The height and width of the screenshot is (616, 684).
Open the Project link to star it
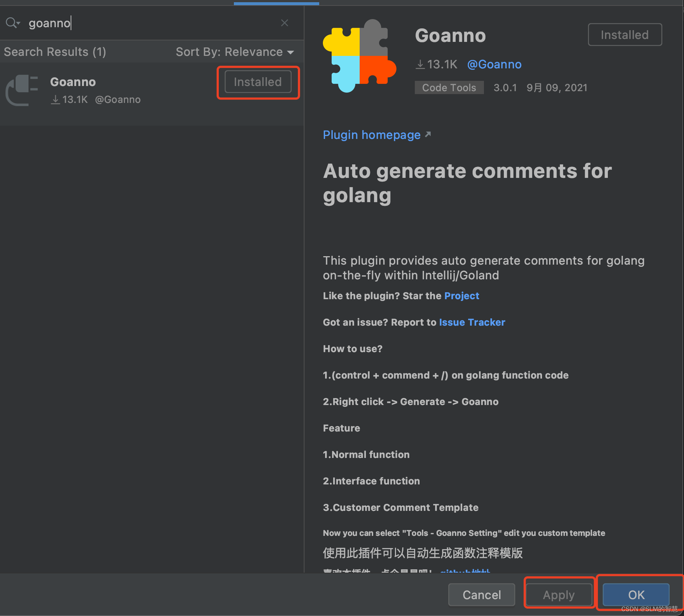pos(462,296)
